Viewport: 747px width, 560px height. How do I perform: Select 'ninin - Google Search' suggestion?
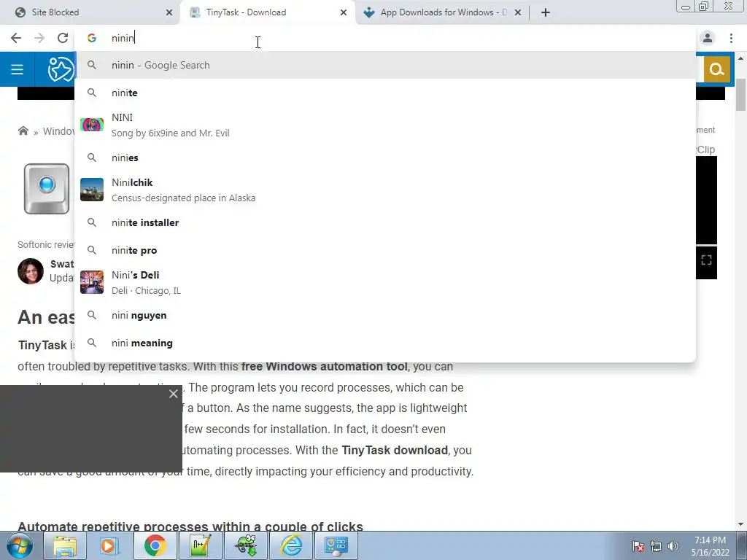point(385,65)
